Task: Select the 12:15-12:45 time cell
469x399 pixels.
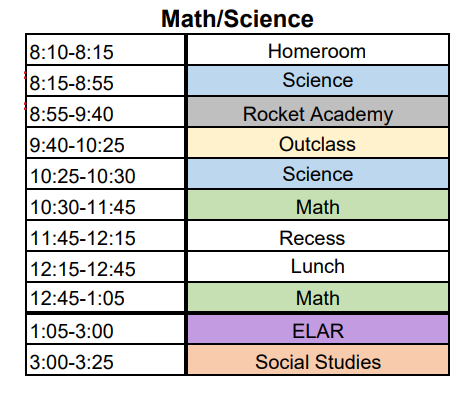Action: 105,267
